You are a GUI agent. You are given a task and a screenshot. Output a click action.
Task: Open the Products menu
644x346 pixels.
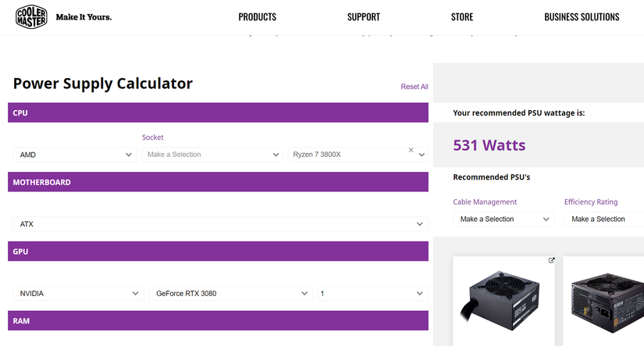(x=257, y=17)
